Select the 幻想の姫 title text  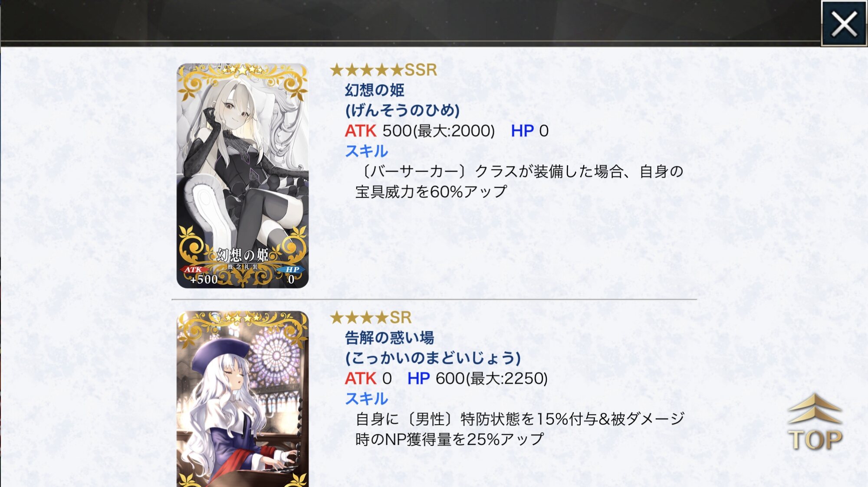click(375, 90)
